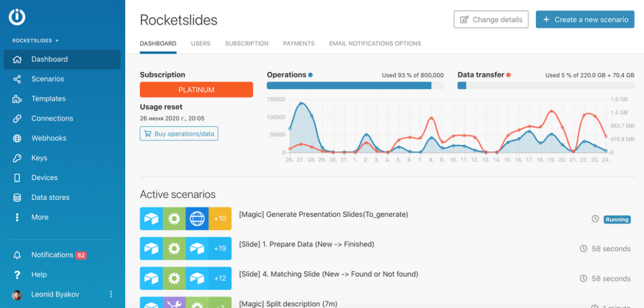Click the gear icon of Generate Presentation Slides

click(x=174, y=219)
